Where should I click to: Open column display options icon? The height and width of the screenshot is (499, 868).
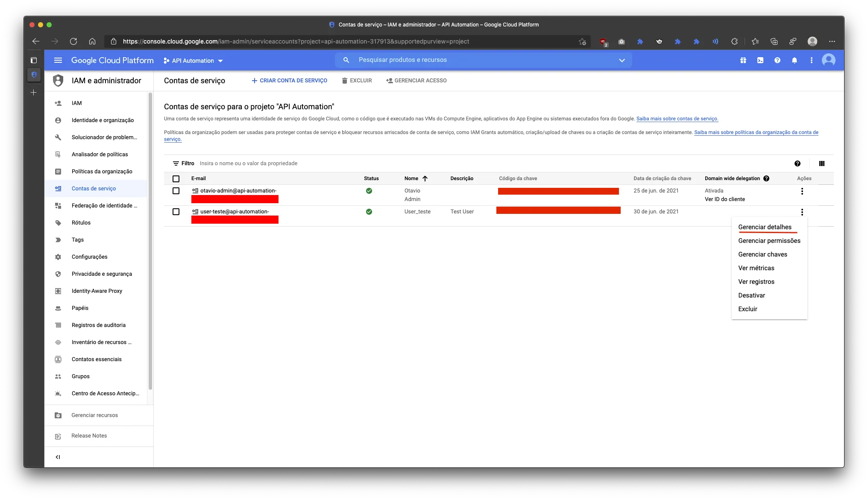(821, 163)
